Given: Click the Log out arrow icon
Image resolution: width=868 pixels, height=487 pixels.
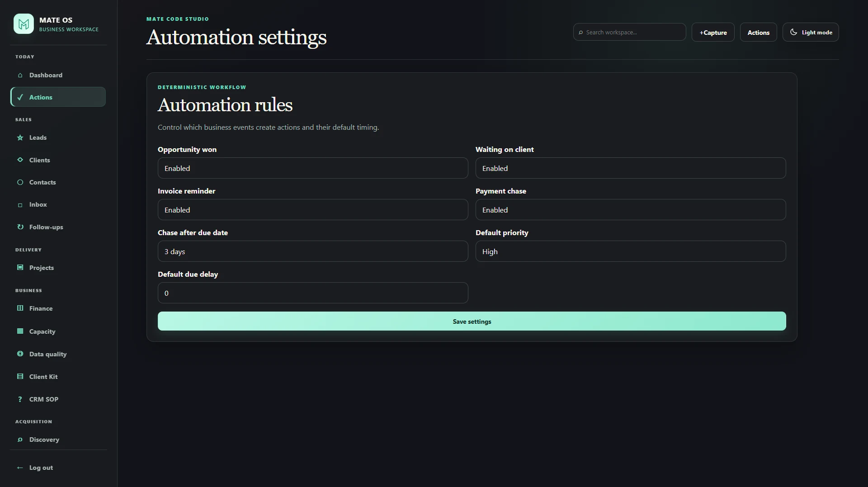Looking at the screenshot, I should click(x=20, y=468).
